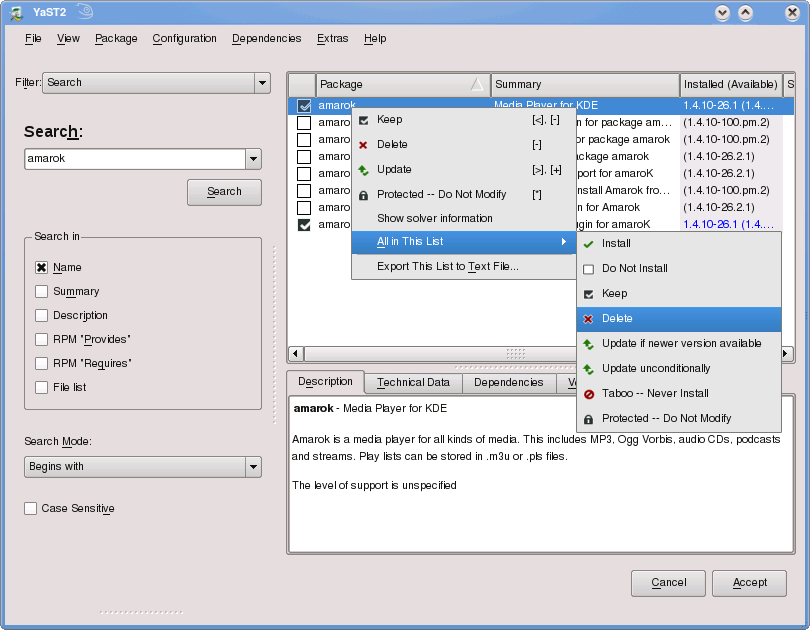Screen dimensions: 810x630
Task: Choose Show solver information
Action: pos(464,218)
